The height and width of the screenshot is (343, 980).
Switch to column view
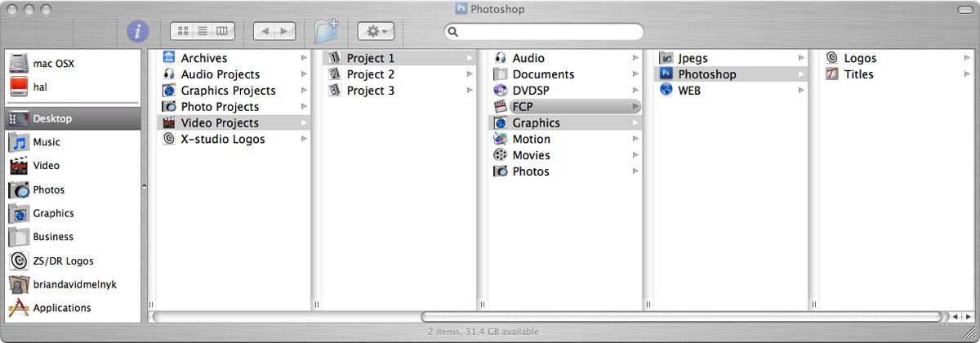(x=222, y=31)
